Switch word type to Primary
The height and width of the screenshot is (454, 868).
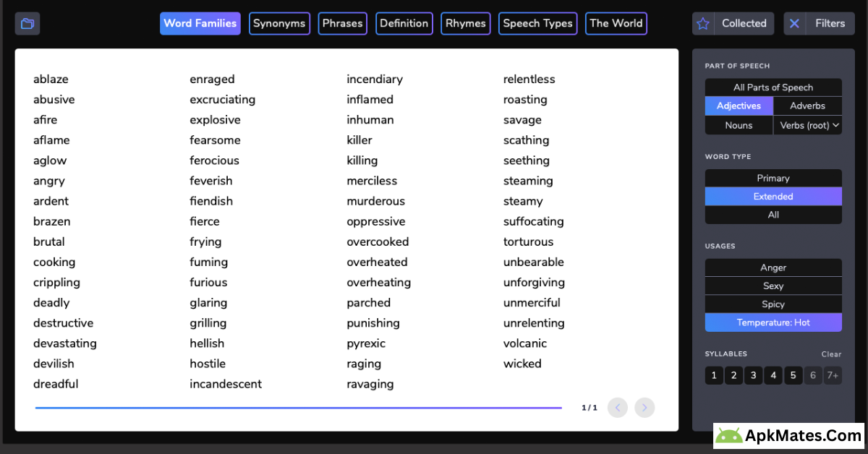[x=773, y=177]
